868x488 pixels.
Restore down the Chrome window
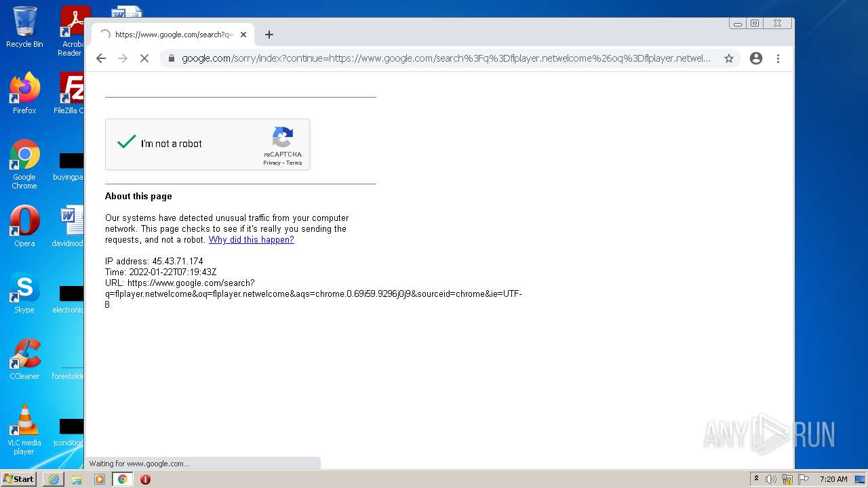pyautogui.click(x=755, y=24)
